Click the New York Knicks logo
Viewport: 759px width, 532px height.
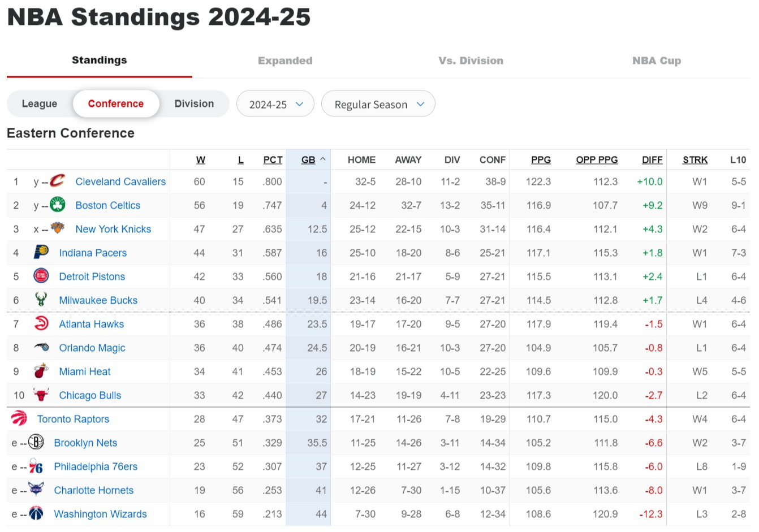tap(58, 228)
